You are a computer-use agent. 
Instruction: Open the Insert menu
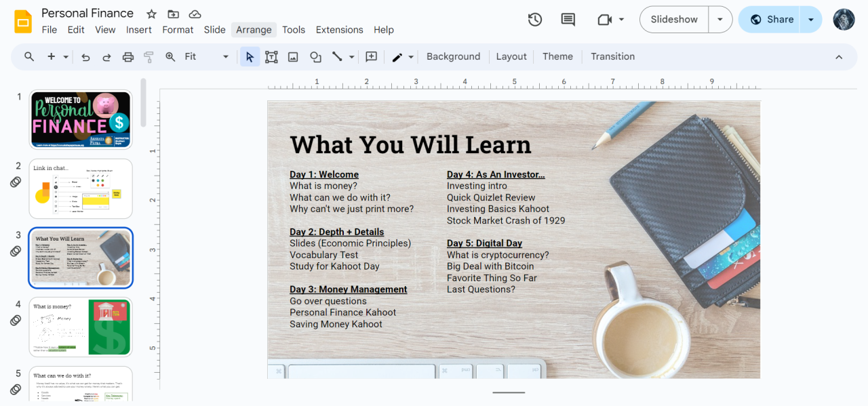(x=139, y=30)
